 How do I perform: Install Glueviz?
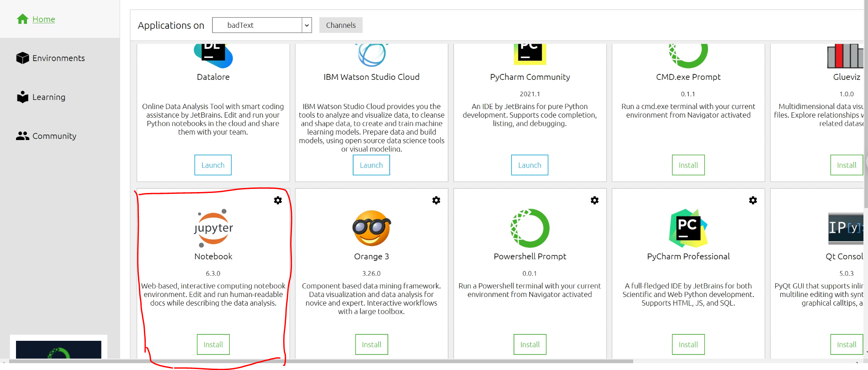[x=847, y=165]
